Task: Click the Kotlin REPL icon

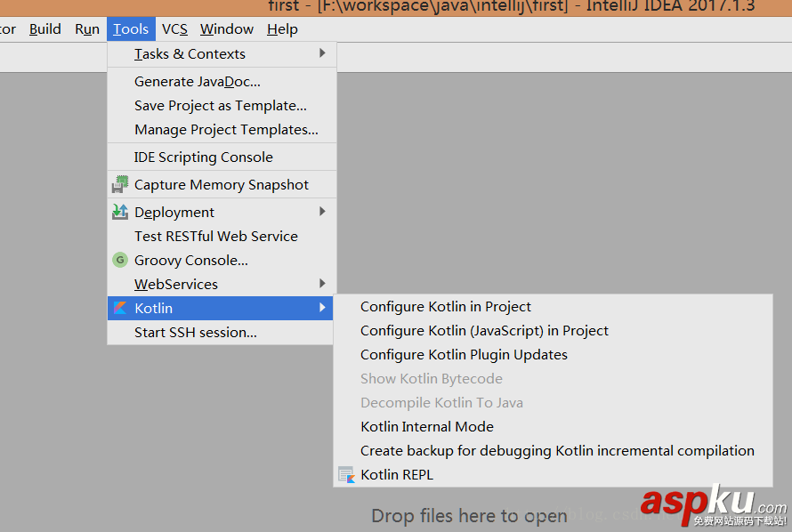Action: point(346,475)
